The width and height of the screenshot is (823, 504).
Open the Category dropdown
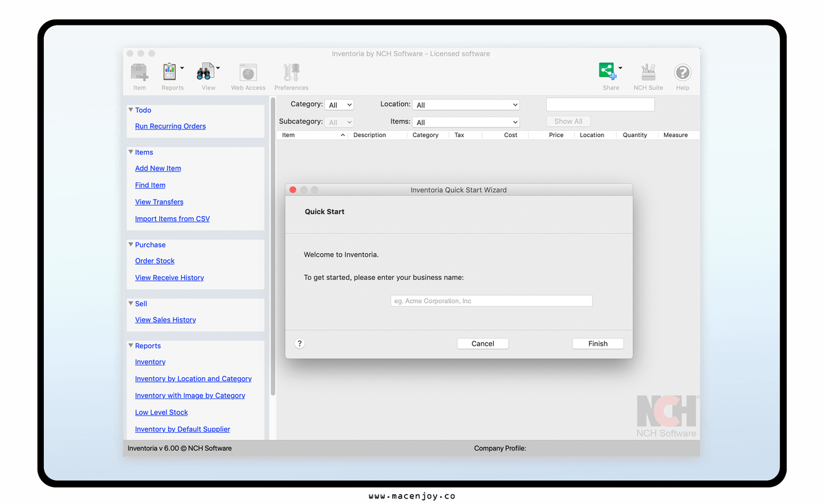tap(339, 105)
